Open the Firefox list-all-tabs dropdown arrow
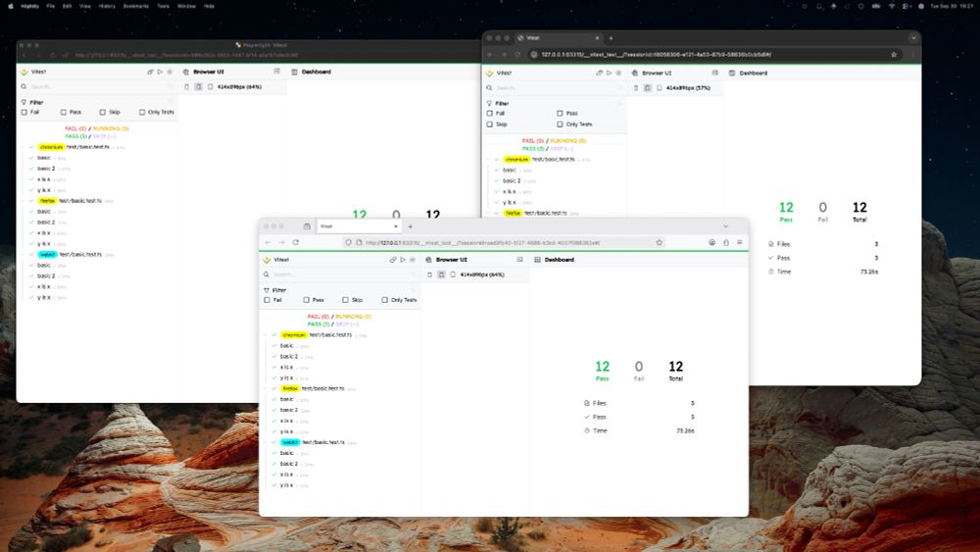This screenshot has height=552, width=980. (725, 226)
